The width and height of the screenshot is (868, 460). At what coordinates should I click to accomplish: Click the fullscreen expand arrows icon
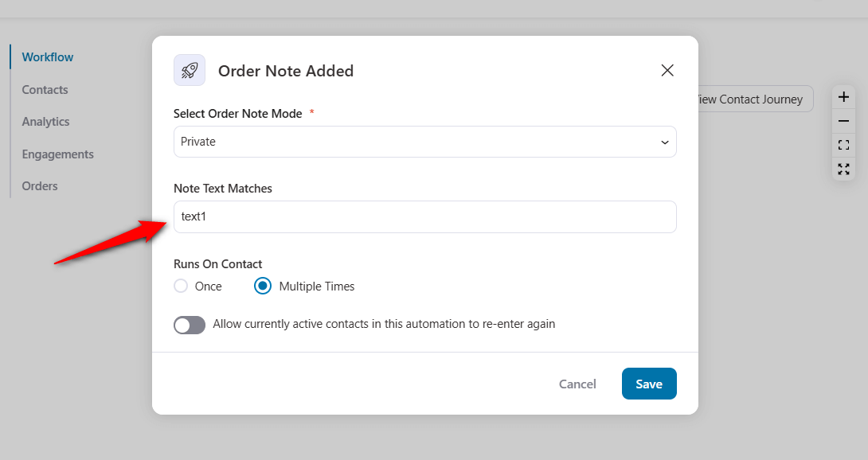pos(843,169)
